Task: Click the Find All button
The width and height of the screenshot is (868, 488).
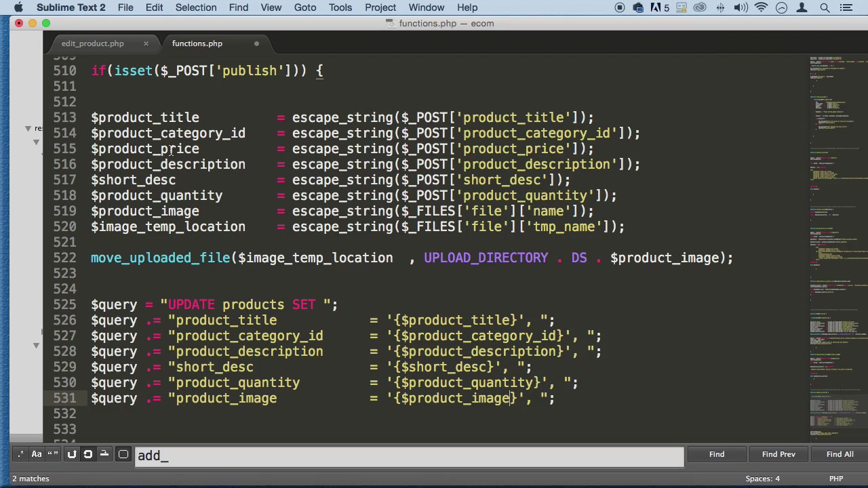Action: [x=840, y=454]
